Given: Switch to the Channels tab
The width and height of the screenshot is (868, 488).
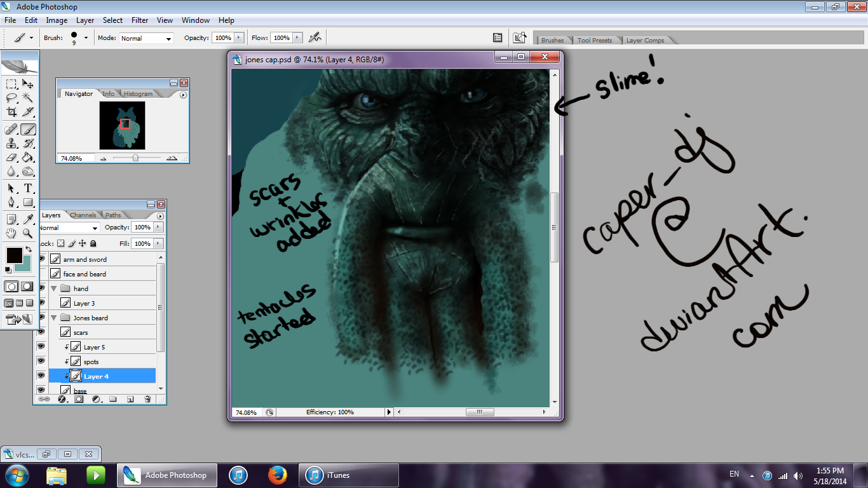Looking at the screenshot, I should point(83,215).
